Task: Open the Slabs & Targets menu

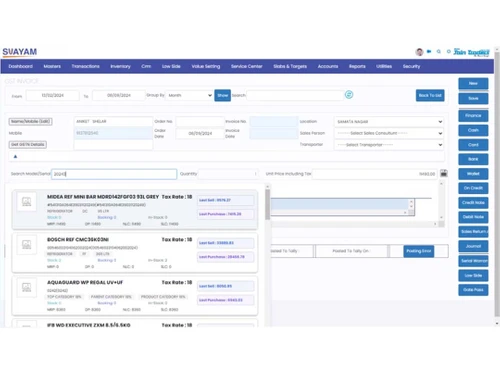Action: 290,66
